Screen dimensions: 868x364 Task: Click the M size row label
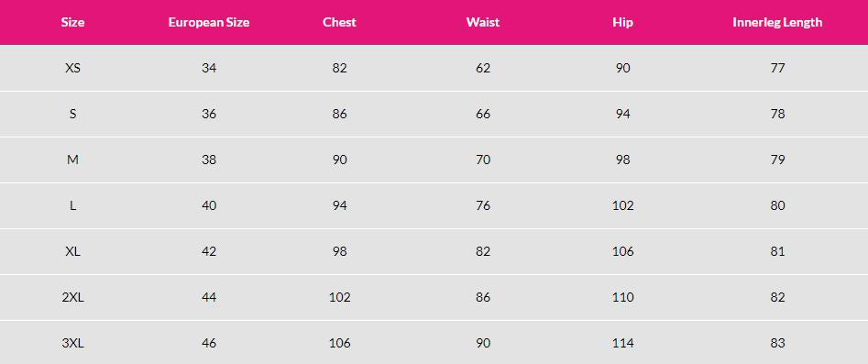pos(72,160)
